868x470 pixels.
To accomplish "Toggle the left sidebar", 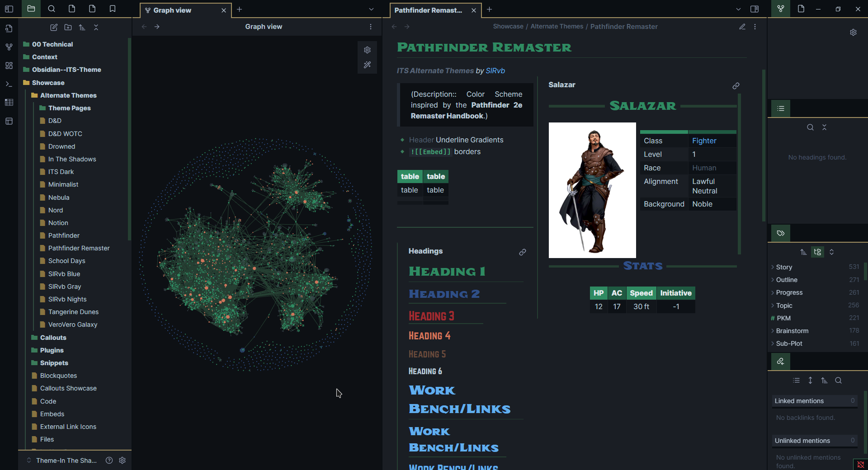I will pyautogui.click(x=9, y=9).
